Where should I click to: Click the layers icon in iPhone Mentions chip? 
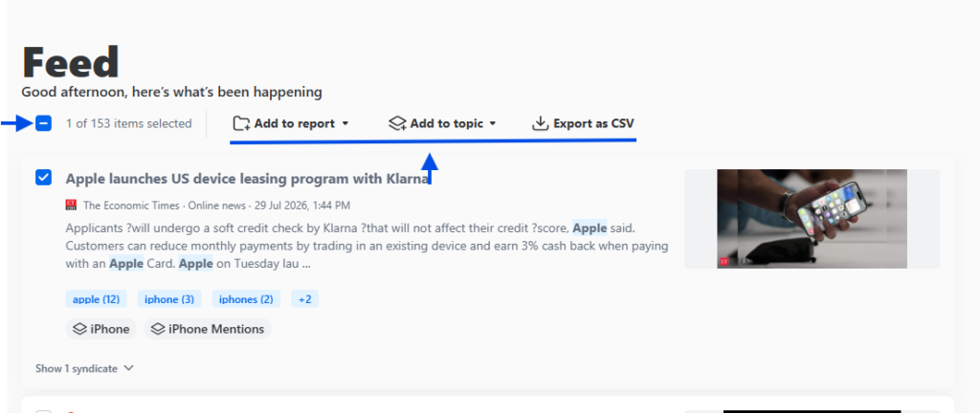coord(159,329)
